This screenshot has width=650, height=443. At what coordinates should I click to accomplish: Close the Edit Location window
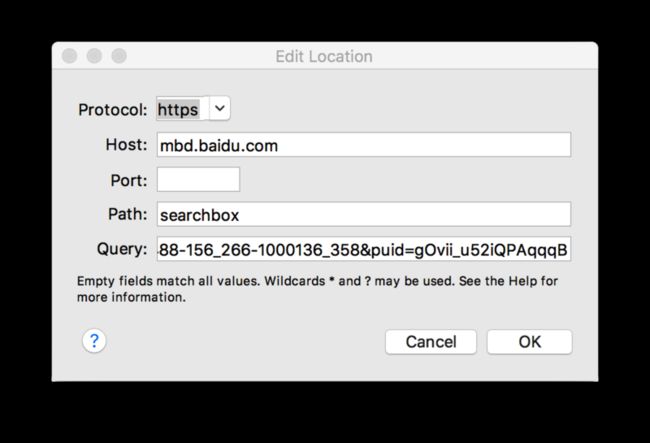point(70,56)
